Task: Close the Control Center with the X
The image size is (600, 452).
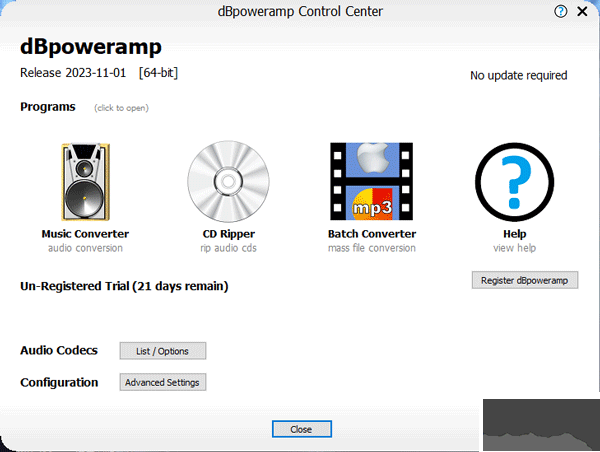Action: click(x=582, y=11)
